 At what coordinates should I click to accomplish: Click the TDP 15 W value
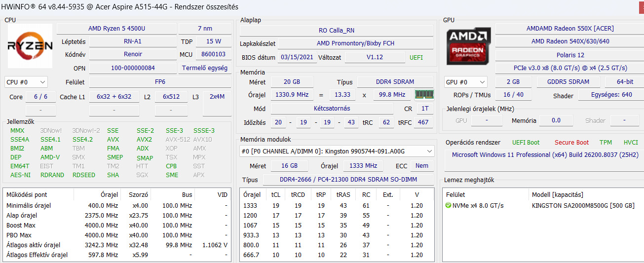pyautogui.click(x=214, y=41)
